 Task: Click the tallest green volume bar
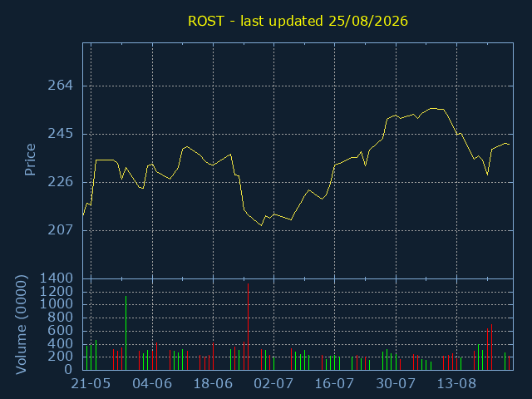[126, 332]
